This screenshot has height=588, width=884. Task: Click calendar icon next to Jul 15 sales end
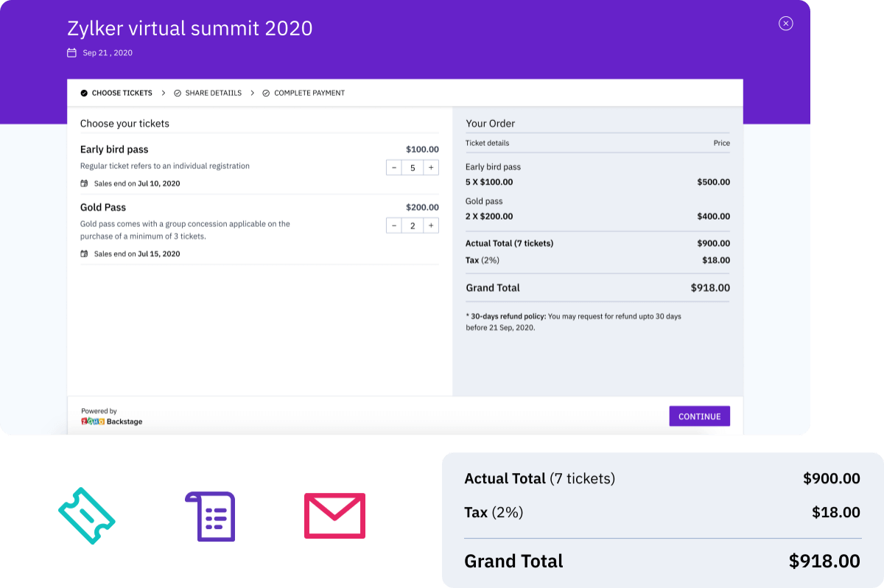pos(84,254)
